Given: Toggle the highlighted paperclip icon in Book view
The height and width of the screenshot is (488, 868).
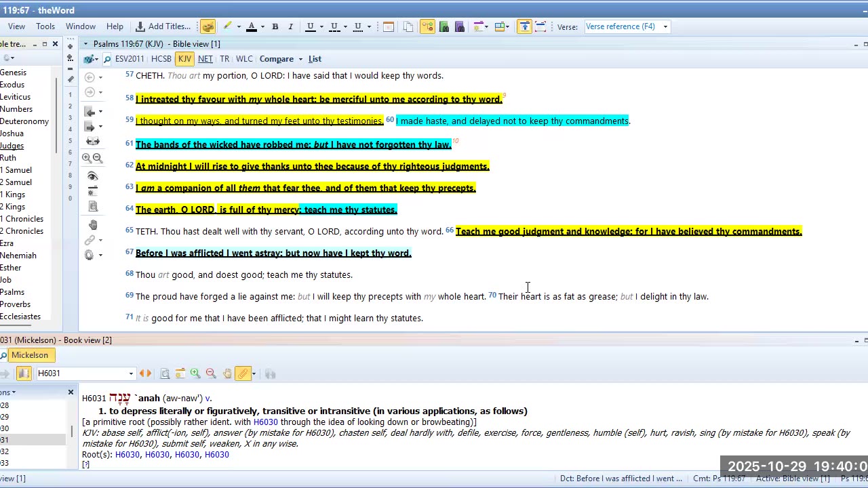Looking at the screenshot, I should tap(243, 373).
